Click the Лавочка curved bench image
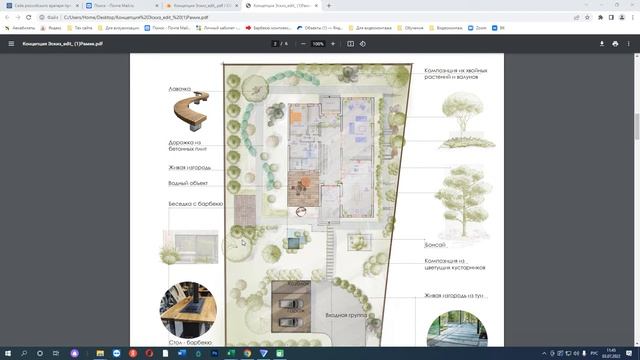The width and height of the screenshot is (640, 360). 191,111
